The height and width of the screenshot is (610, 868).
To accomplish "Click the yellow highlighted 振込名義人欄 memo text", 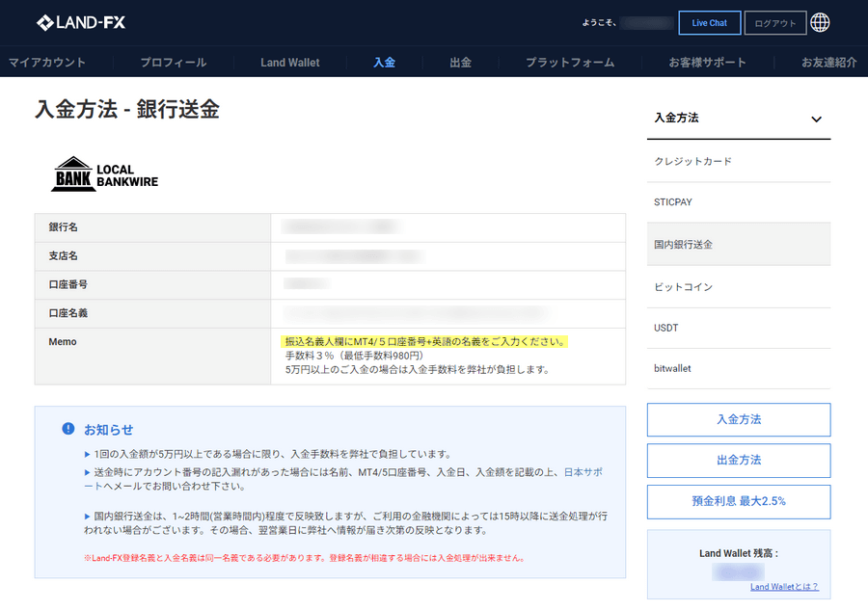I will (x=424, y=342).
